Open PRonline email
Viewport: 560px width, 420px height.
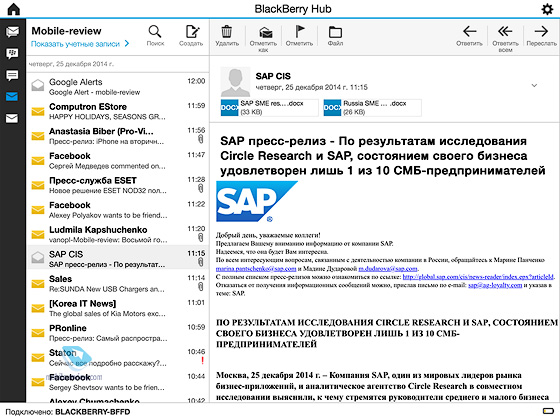pos(118,332)
